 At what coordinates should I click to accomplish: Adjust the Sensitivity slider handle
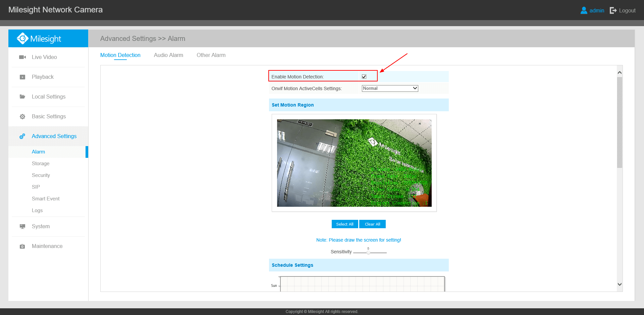click(368, 252)
